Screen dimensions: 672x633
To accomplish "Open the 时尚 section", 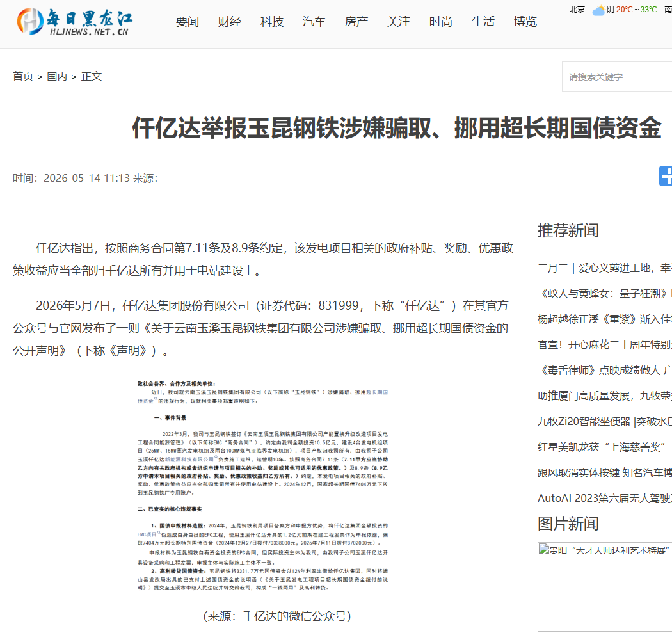I will coord(440,21).
